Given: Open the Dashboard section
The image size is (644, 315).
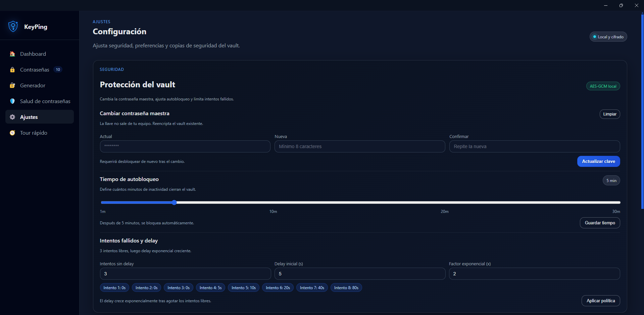Looking at the screenshot, I should pos(40,54).
